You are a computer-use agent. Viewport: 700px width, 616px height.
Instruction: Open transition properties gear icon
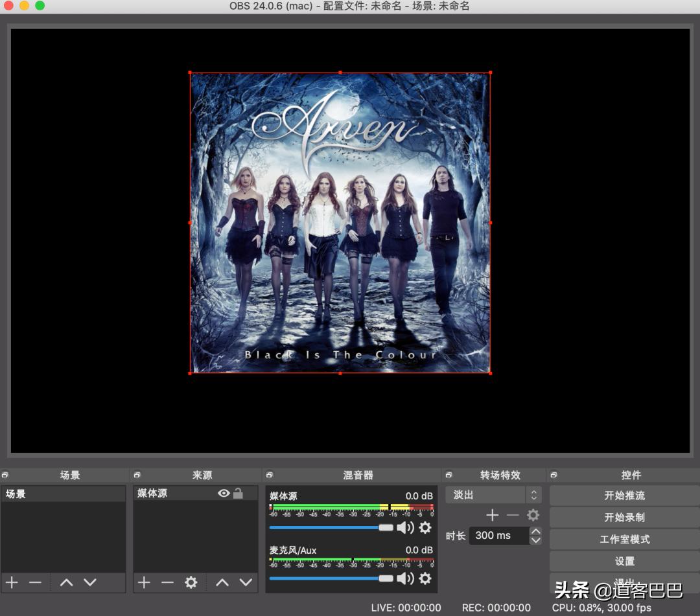pyautogui.click(x=533, y=515)
